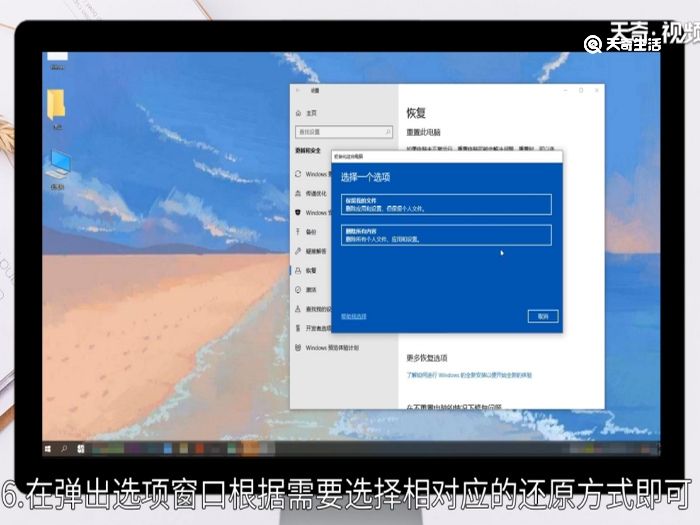Click the 重置此电脑 section title
Image resolution: width=700 pixels, height=525 pixels.
point(423,132)
